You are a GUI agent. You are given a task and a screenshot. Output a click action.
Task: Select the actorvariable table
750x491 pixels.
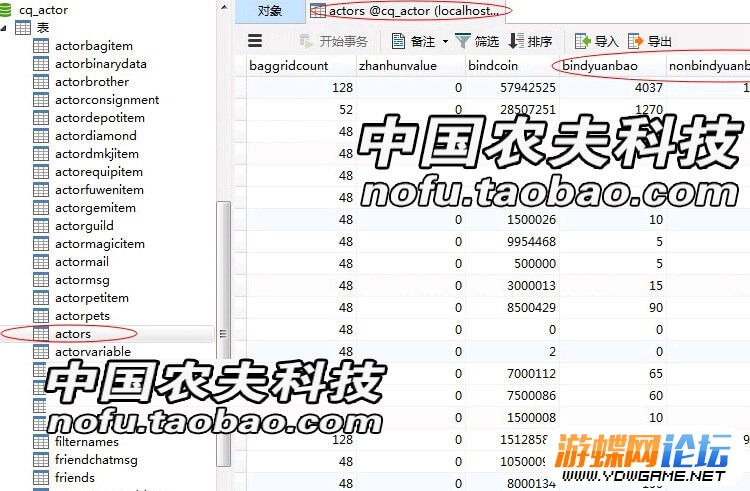click(93, 352)
